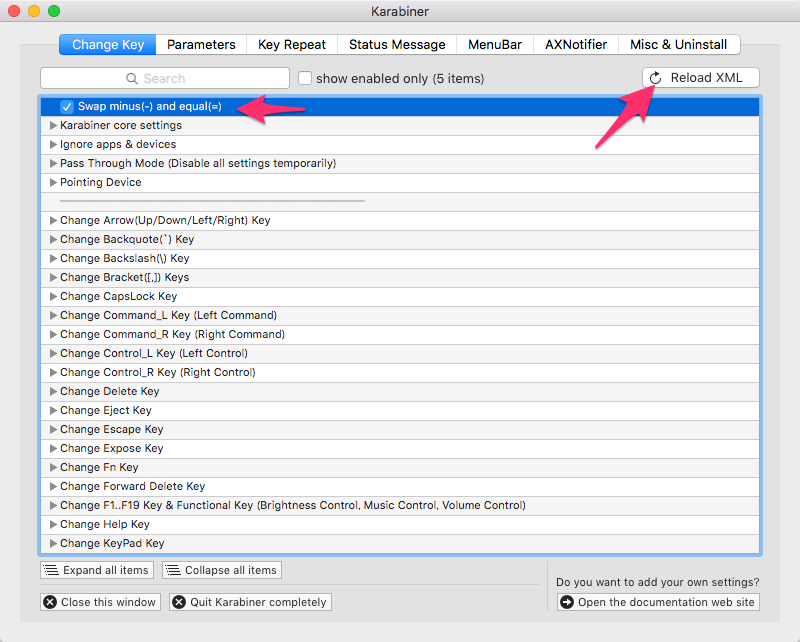Expand Change Bracket([,]) Keys
The width and height of the screenshot is (800, 642).
coord(53,277)
